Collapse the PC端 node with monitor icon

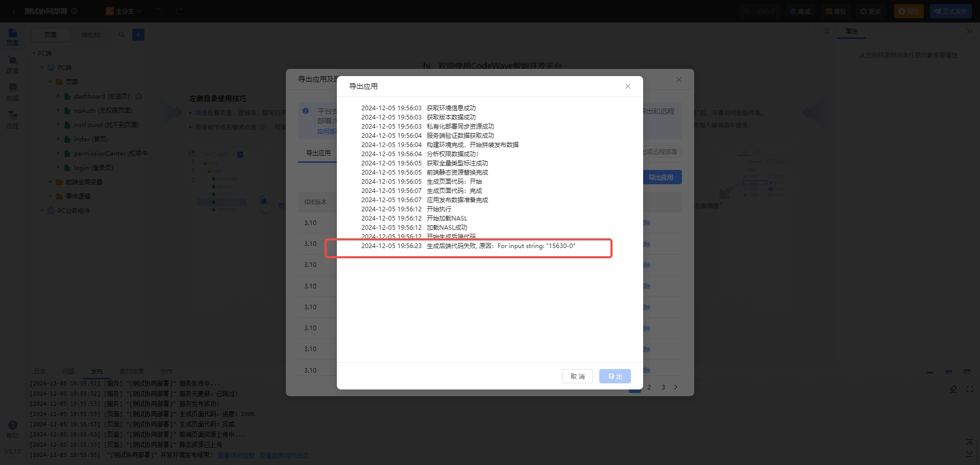tap(42, 68)
